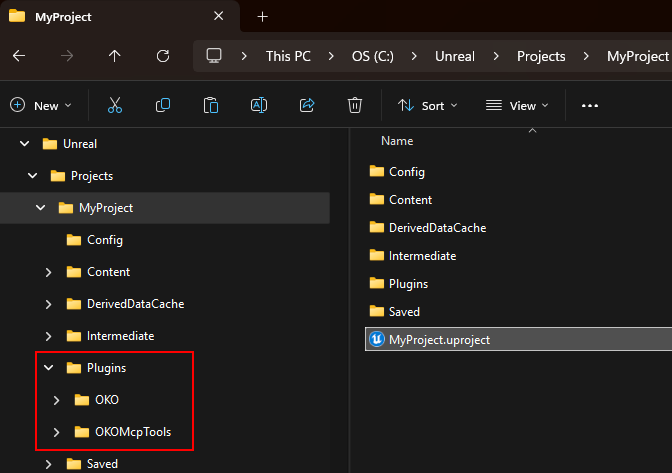This screenshot has width=672, height=473.
Task: Expand the Content folder in tree
Action: pos(48,272)
